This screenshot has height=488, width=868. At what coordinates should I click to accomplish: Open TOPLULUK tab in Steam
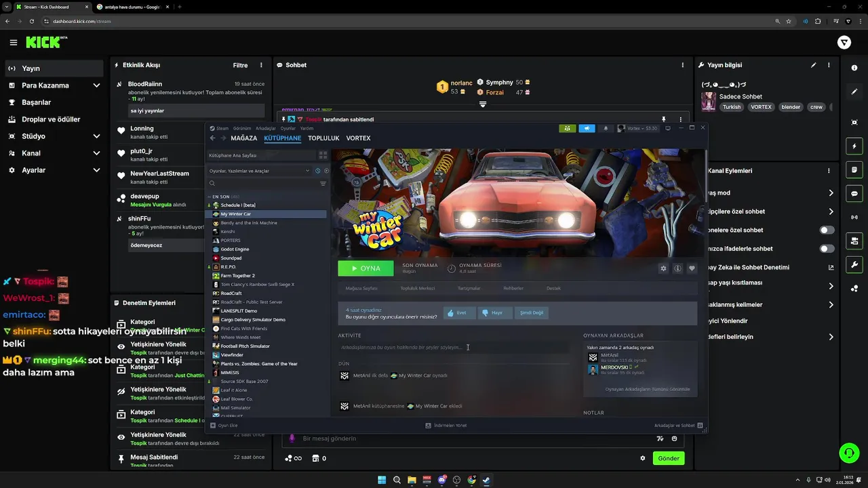click(323, 138)
